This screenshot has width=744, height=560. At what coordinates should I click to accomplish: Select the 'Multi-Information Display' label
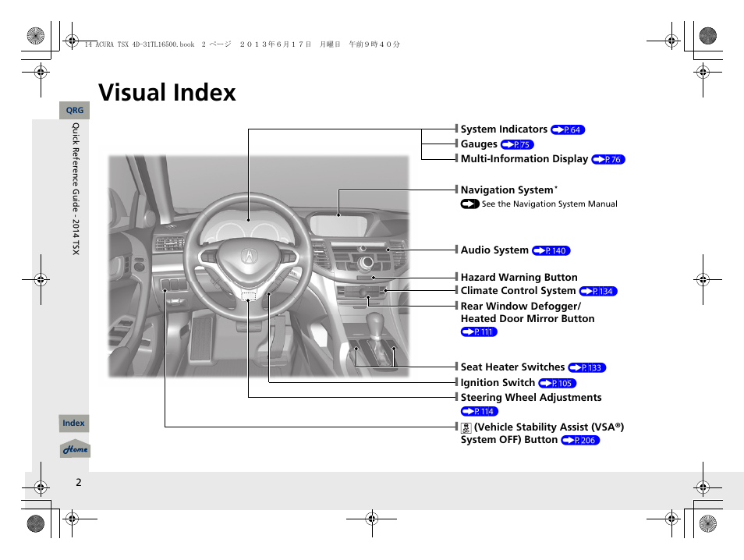click(x=524, y=158)
